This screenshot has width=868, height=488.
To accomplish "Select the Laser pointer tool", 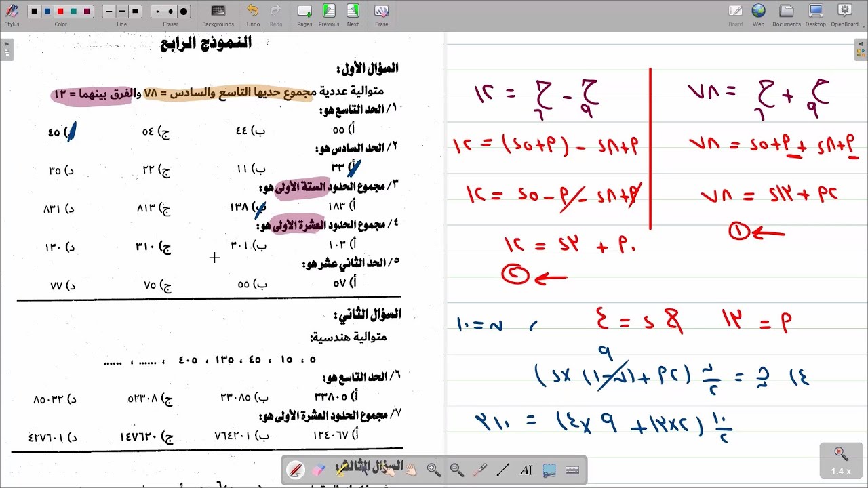I will (480, 470).
